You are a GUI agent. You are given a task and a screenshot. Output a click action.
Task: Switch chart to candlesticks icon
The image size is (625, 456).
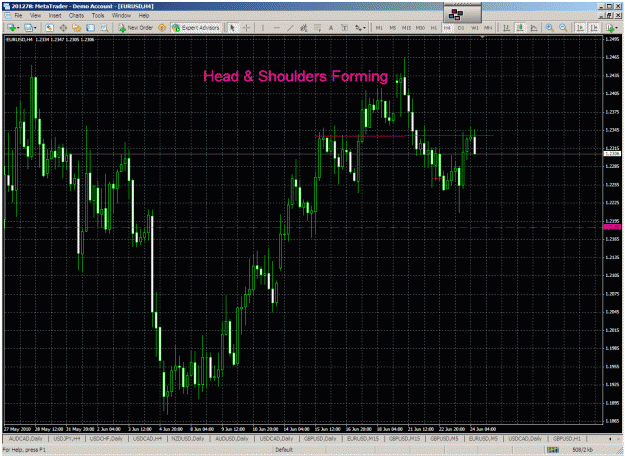pos(520,28)
